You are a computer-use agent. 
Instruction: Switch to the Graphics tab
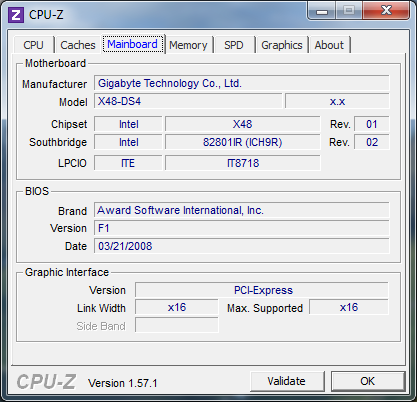282,45
